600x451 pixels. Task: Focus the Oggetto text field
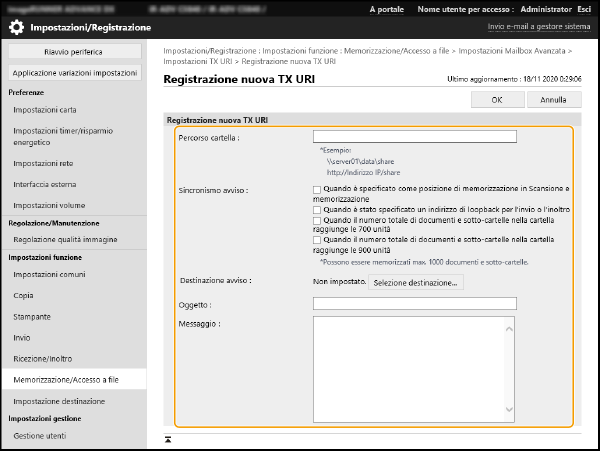pos(414,303)
